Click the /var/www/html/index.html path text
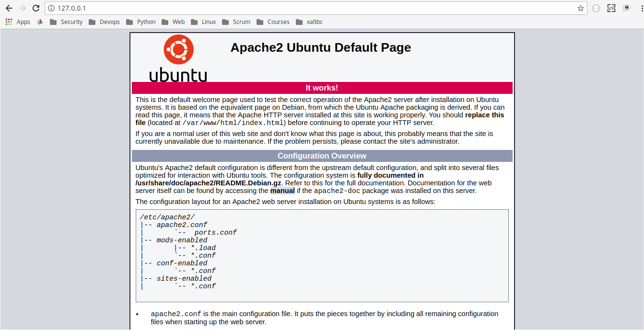The image size is (644, 330). click(234, 123)
